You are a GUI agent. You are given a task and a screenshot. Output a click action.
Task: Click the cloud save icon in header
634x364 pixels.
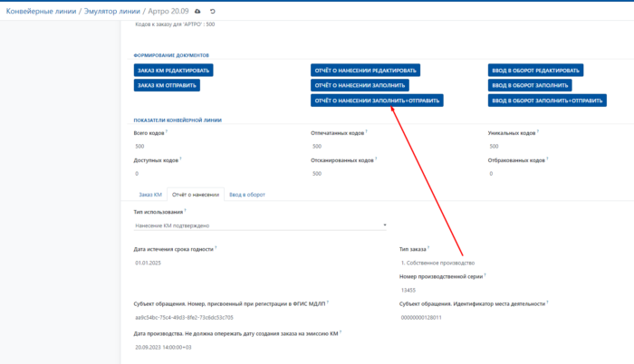click(198, 11)
